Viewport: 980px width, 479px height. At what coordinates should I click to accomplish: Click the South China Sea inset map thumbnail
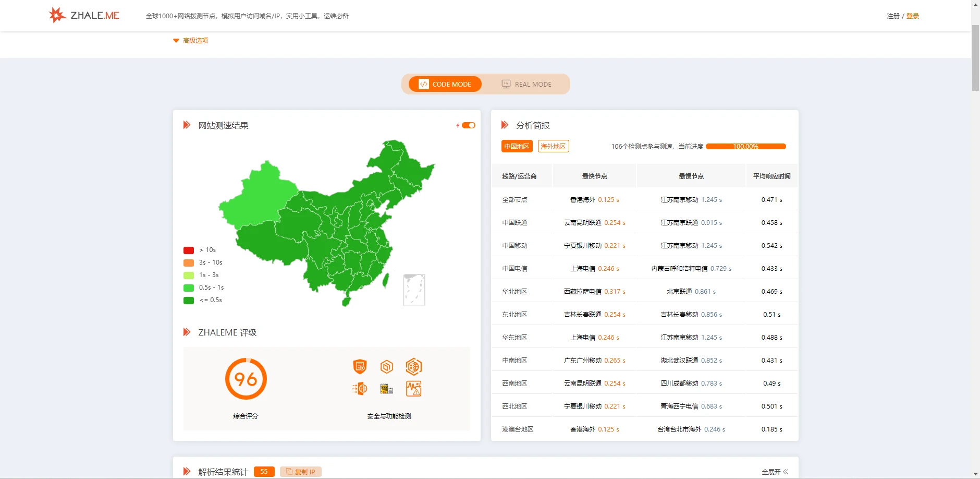(x=414, y=290)
